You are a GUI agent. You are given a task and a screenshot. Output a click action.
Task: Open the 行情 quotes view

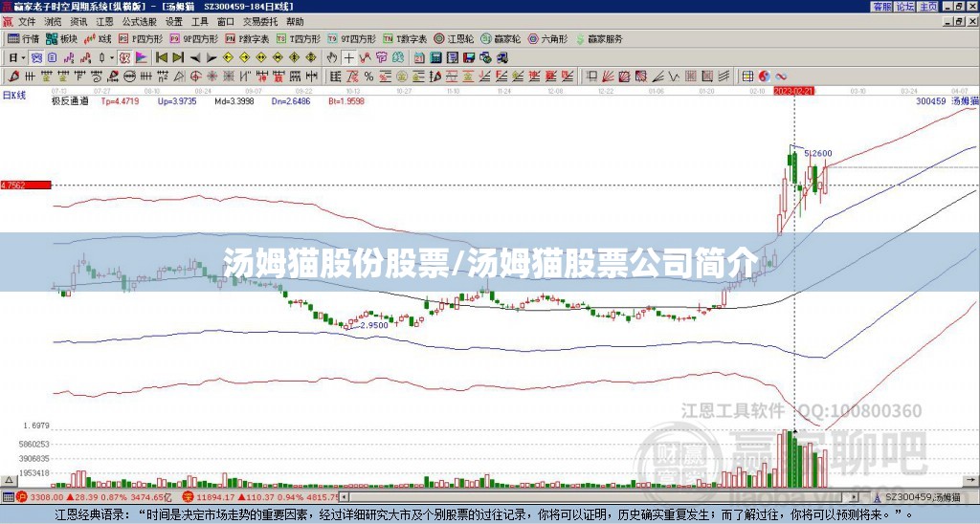point(24,38)
